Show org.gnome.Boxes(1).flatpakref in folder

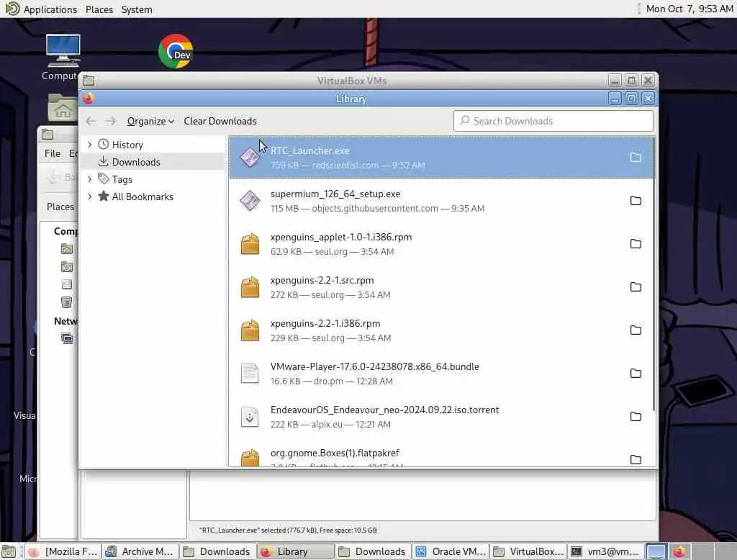636,459
